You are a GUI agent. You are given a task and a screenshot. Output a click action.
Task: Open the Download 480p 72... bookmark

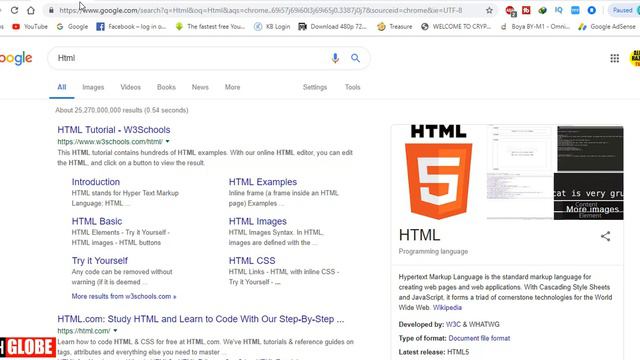click(x=332, y=27)
